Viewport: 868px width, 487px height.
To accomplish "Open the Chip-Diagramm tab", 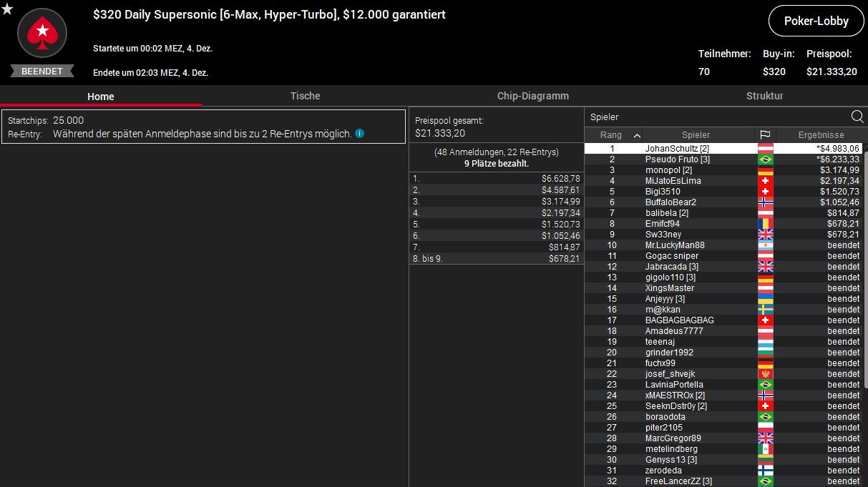I will pos(532,96).
